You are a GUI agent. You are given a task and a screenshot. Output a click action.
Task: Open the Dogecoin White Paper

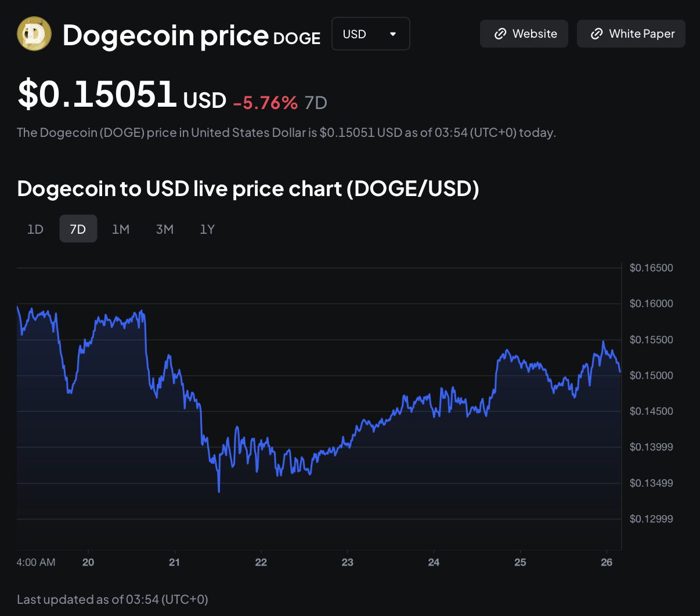(x=631, y=34)
